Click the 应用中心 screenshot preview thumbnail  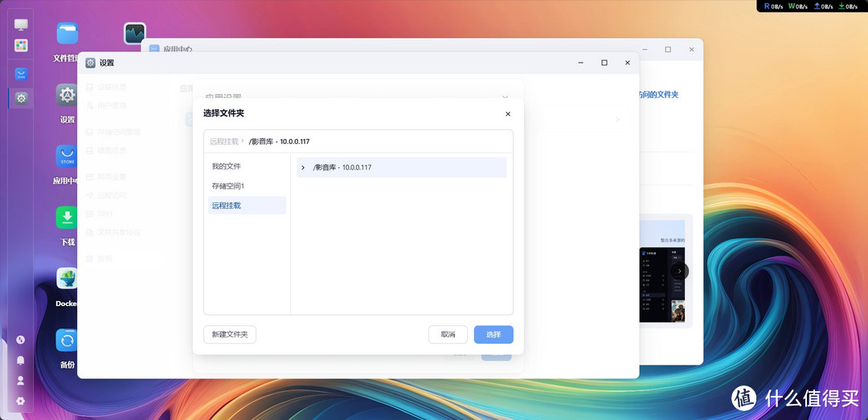click(662, 271)
